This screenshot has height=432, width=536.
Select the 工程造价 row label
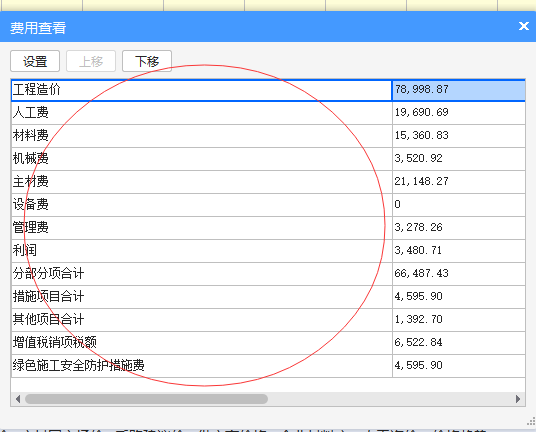[37, 90]
